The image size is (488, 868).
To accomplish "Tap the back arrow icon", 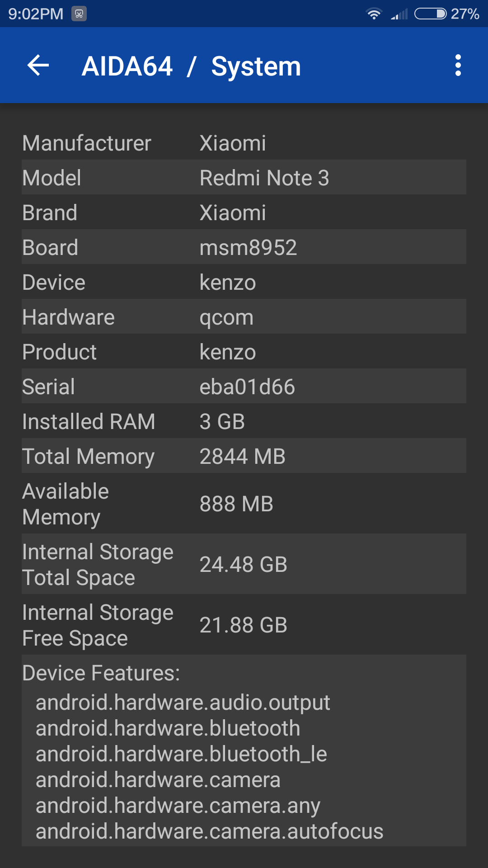I will (x=38, y=66).
